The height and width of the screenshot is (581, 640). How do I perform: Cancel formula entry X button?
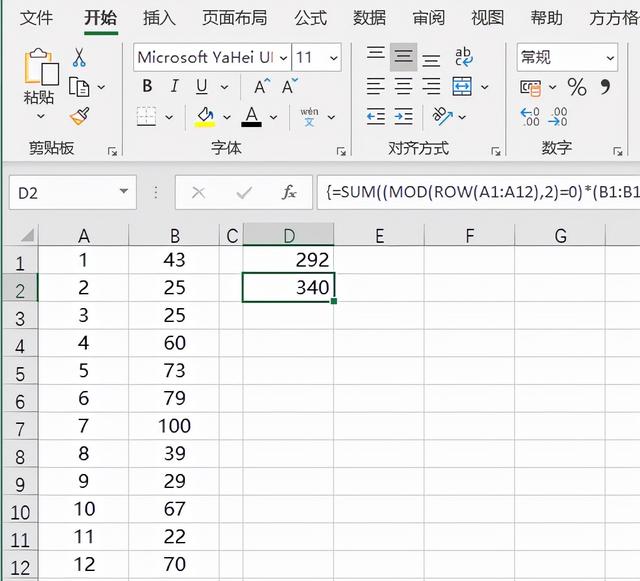198,193
